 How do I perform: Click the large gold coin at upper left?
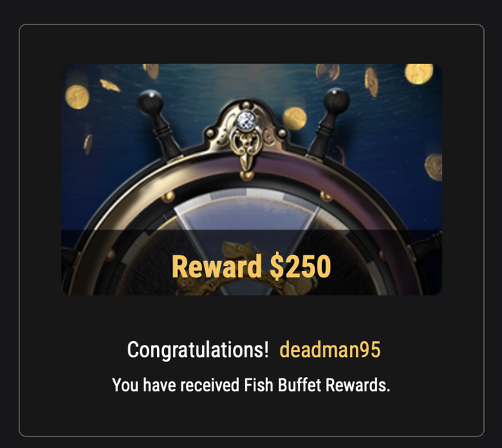click(x=77, y=97)
